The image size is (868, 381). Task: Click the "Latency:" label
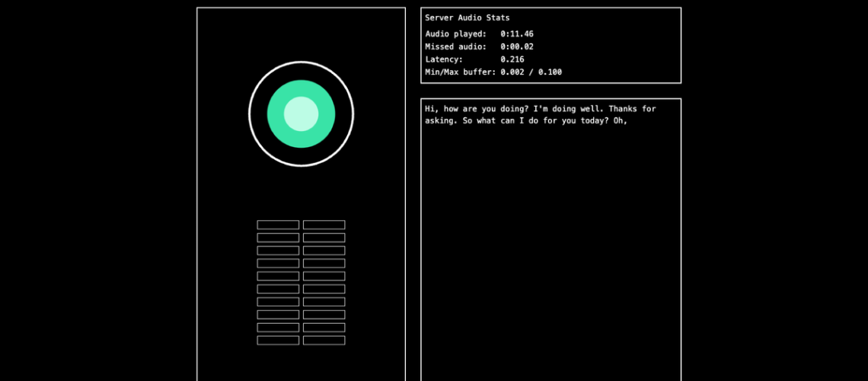(443, 59)
